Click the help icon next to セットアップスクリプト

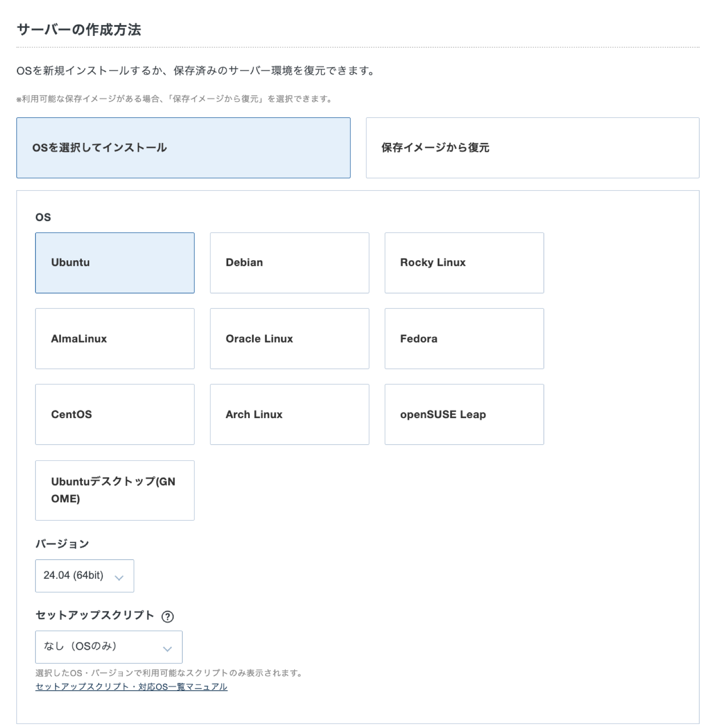pyautogui.click(x=168, y=617)
